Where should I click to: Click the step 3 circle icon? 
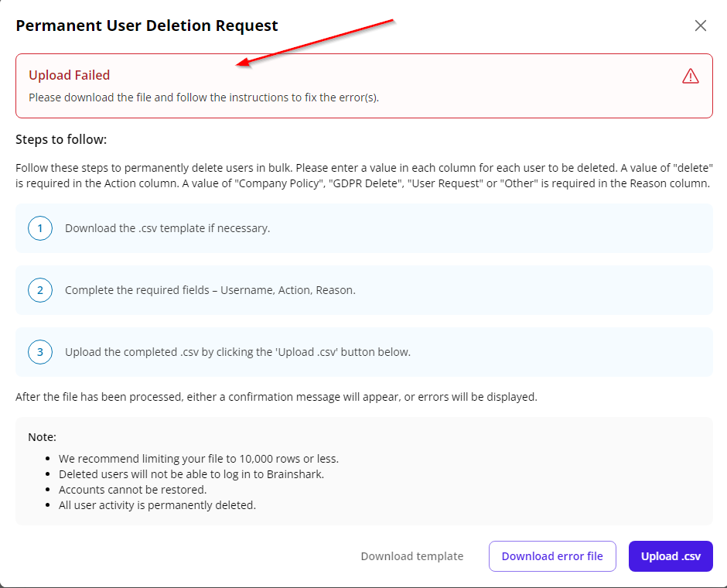pyautogui.click(x=40, y=352)
